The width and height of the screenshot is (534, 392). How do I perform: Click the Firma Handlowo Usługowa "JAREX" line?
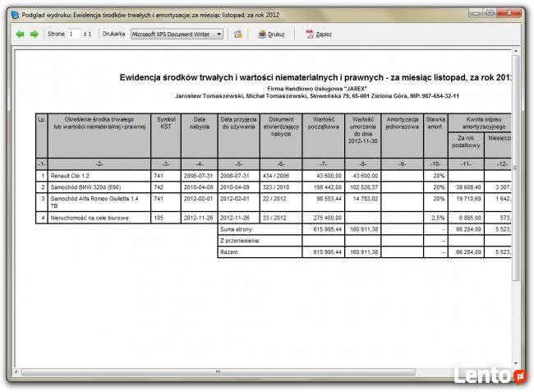pyautogui.click(x=317, y=89)
